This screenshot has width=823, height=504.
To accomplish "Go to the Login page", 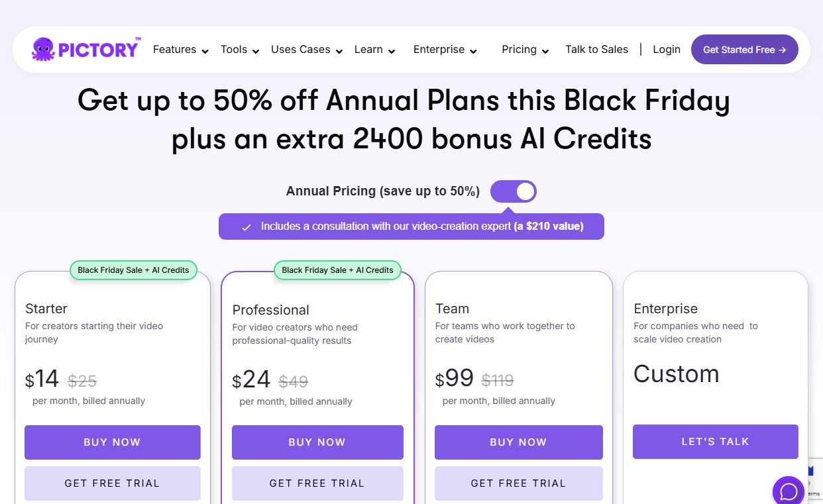I will pos(667,50).
